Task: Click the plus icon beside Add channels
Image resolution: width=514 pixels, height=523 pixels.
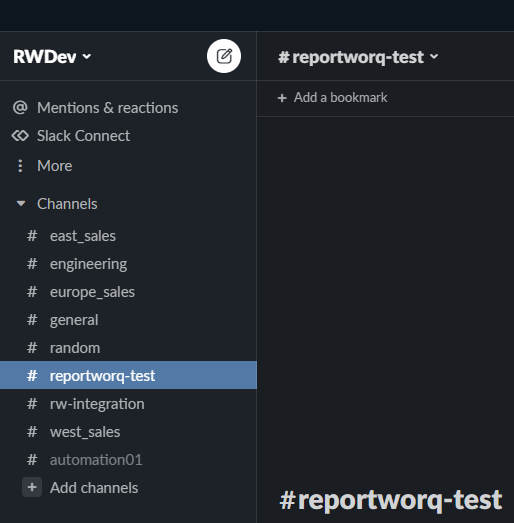Action: (32, 487)
